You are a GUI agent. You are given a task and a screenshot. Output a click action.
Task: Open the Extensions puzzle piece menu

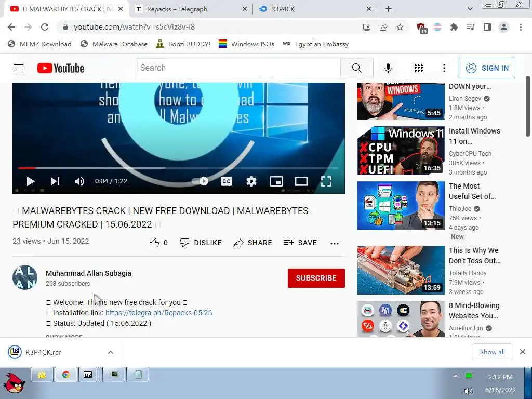(454, 27)
